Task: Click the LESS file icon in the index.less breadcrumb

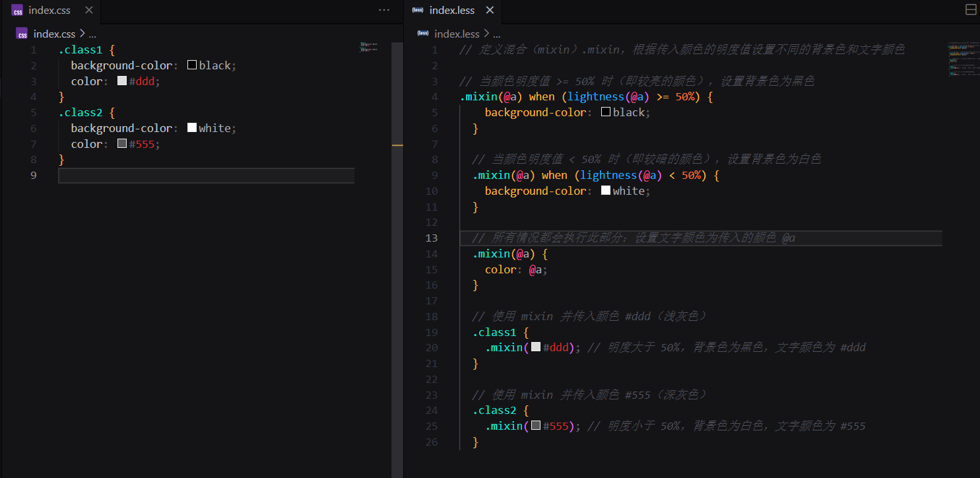Action: [x=423, y=33]
